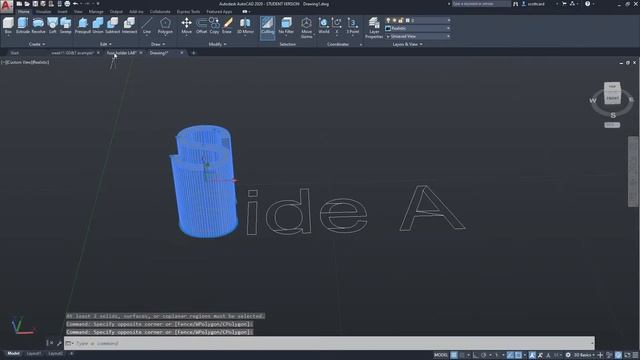Click the Move Gizmo icon
Screen dimensions: 640x360
[x=307, y=28]
